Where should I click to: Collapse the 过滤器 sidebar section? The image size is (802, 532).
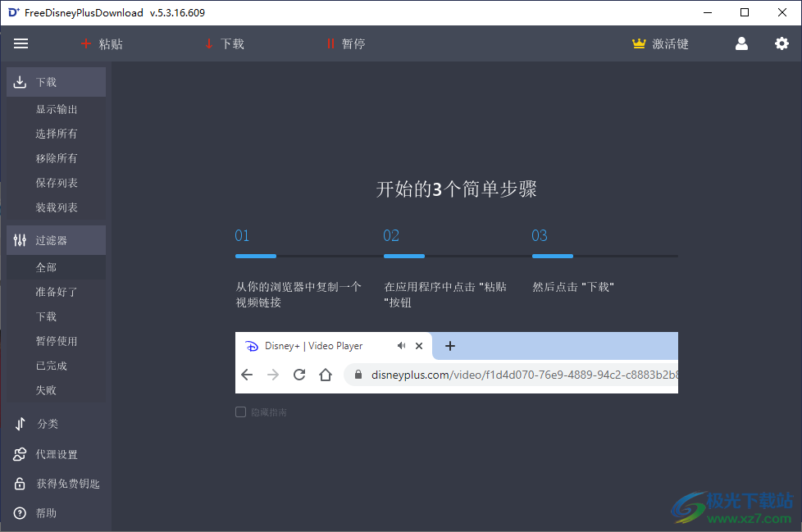[57, 240]
